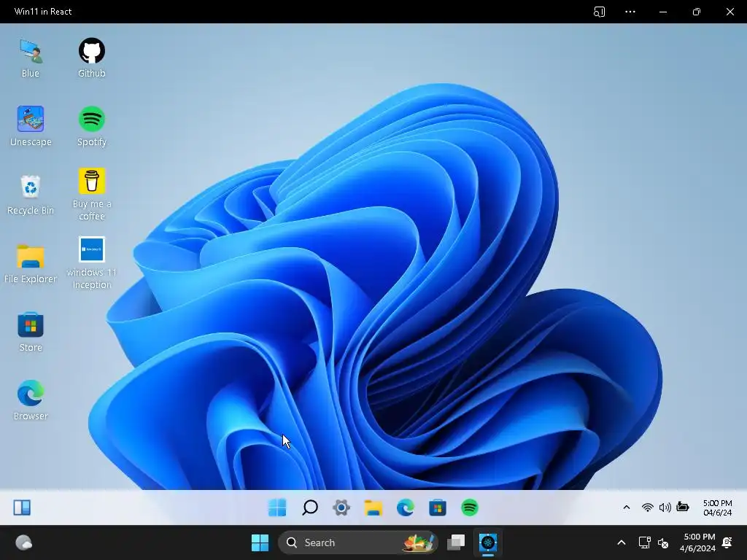Viewport: 747px width, 560px height.
Task: Open the Blue desktop icon
Action: coord(31,58)
